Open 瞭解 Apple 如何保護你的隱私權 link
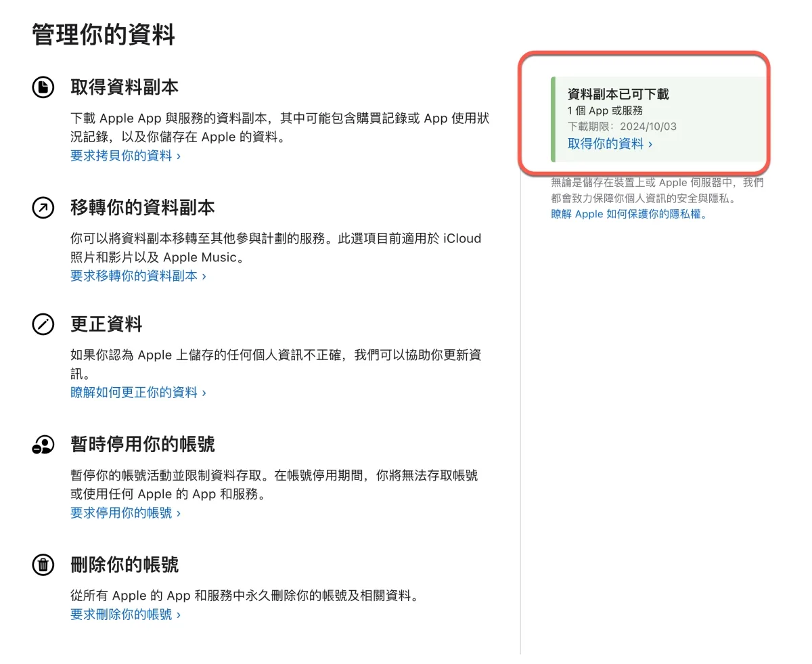This screenshot has width=812, height=664. (629, 214)
